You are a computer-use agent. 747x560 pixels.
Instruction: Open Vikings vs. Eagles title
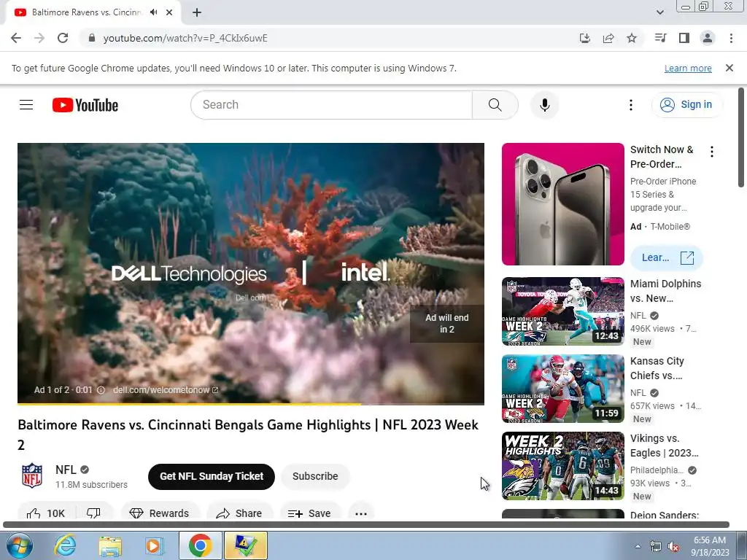(x=664, y=446)
